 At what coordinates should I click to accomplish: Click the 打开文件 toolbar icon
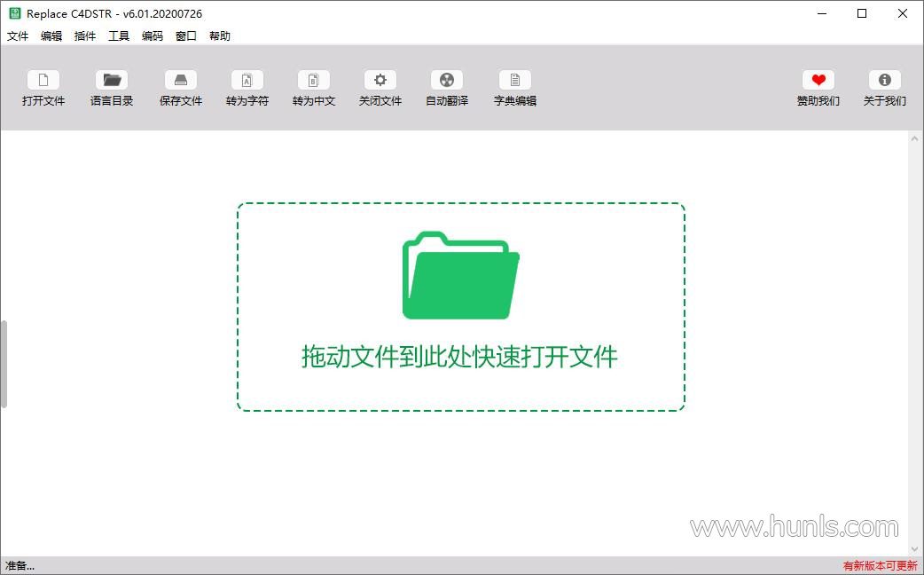pos(43,80)
